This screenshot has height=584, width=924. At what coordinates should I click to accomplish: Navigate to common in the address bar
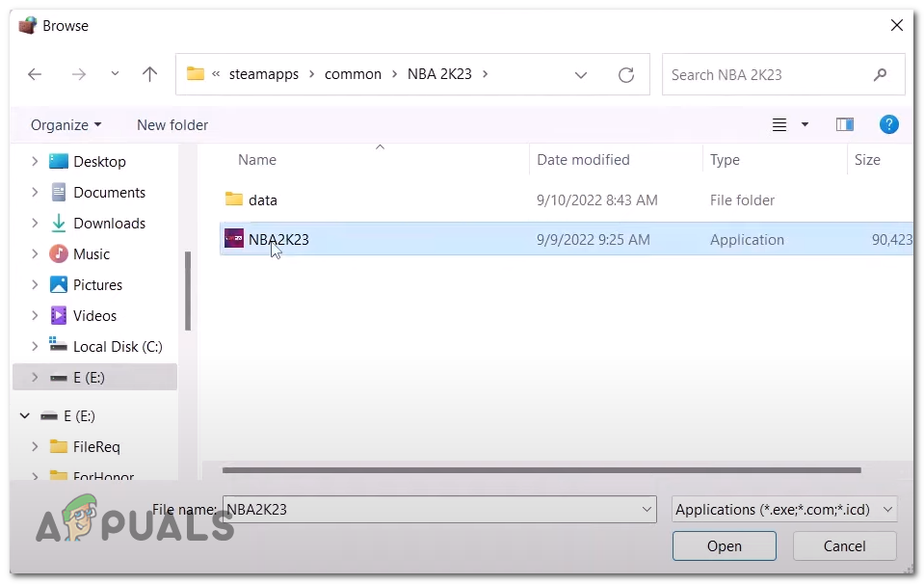click(353, 74)
